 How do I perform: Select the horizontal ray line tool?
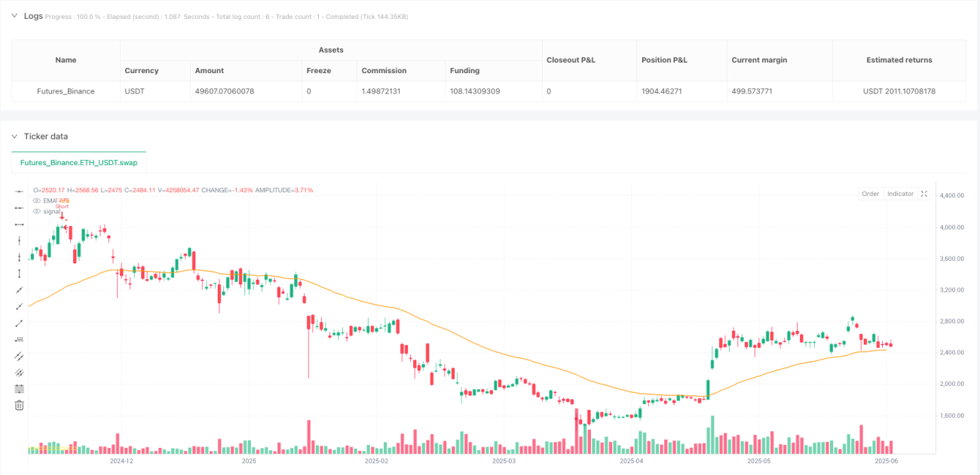20,207
